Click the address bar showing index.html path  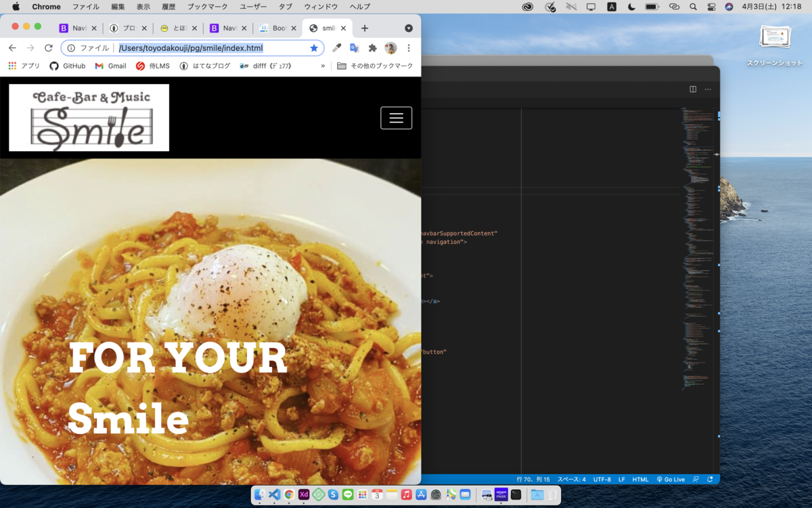pyautogui.click(x=191, y=48)
